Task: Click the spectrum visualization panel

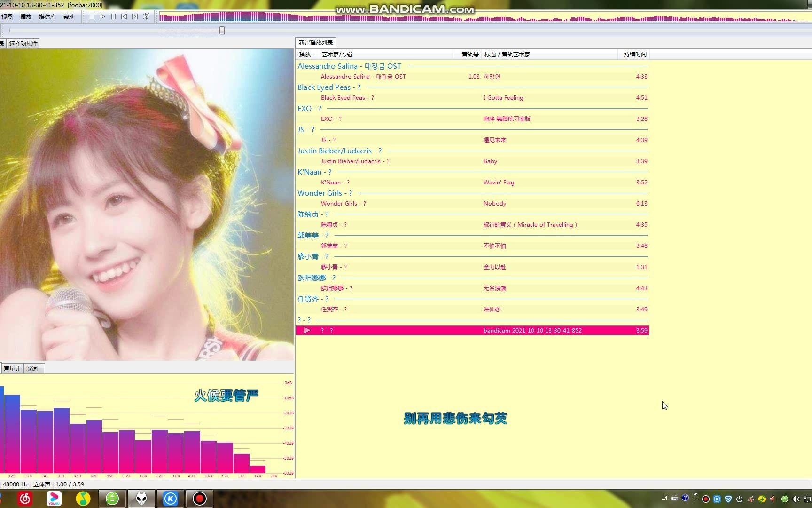Action: [147, 427]
